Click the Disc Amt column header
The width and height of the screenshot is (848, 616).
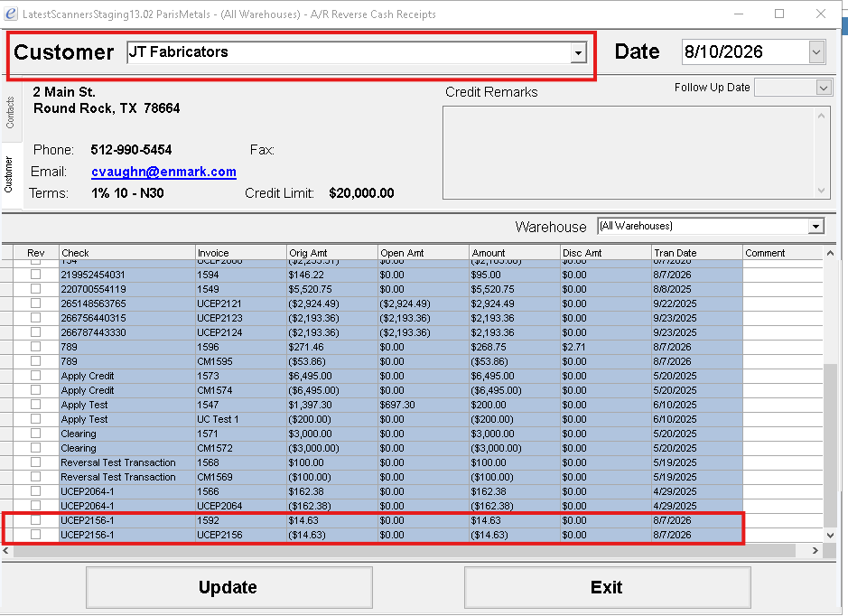606,253
